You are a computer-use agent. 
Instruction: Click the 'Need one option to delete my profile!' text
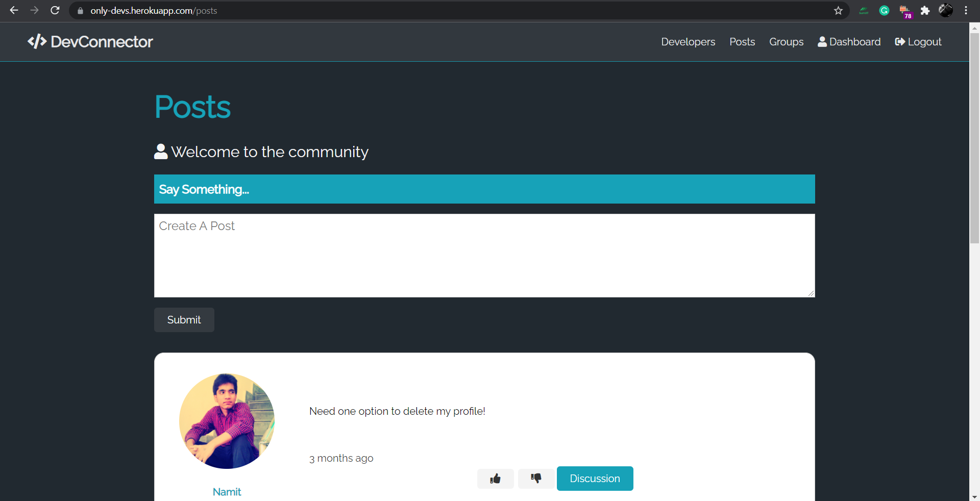pyautogui.click(x=397, y=411)
